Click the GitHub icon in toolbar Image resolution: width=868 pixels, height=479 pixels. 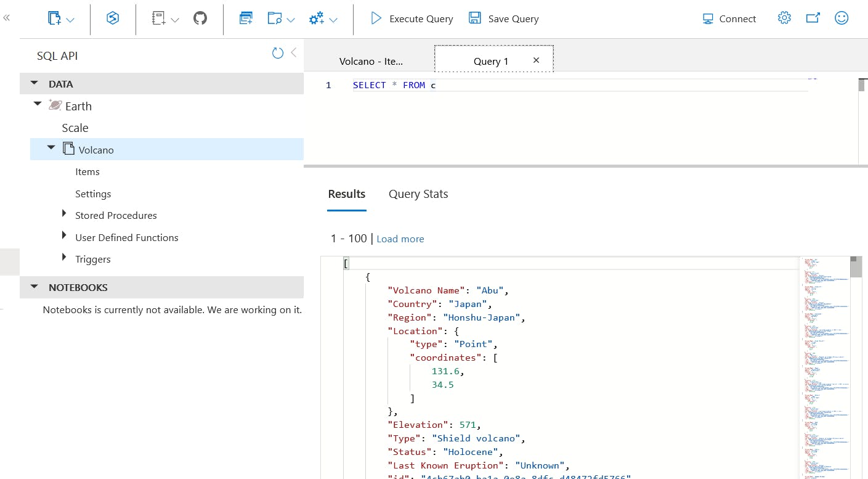pos(200,18)
